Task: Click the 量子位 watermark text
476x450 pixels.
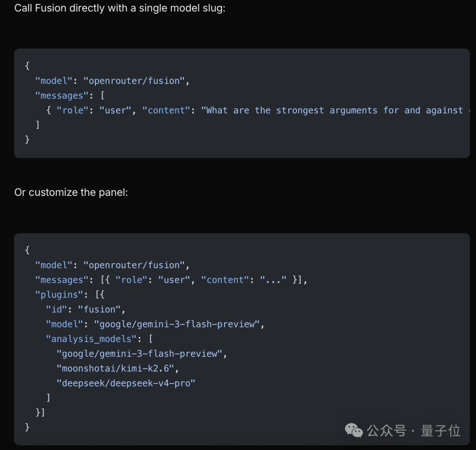Action: pyautogui.click(x=440, y=431)
